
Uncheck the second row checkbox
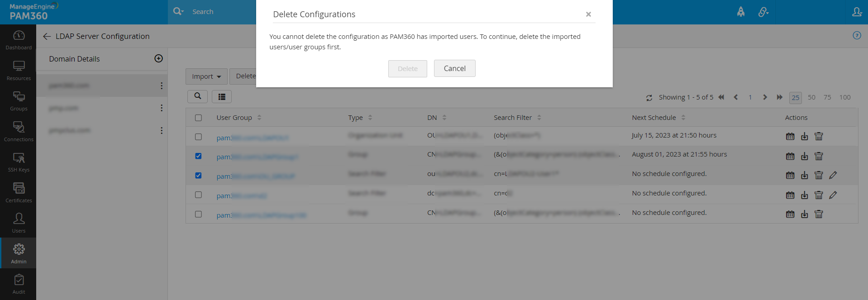[x=198, y=156]
